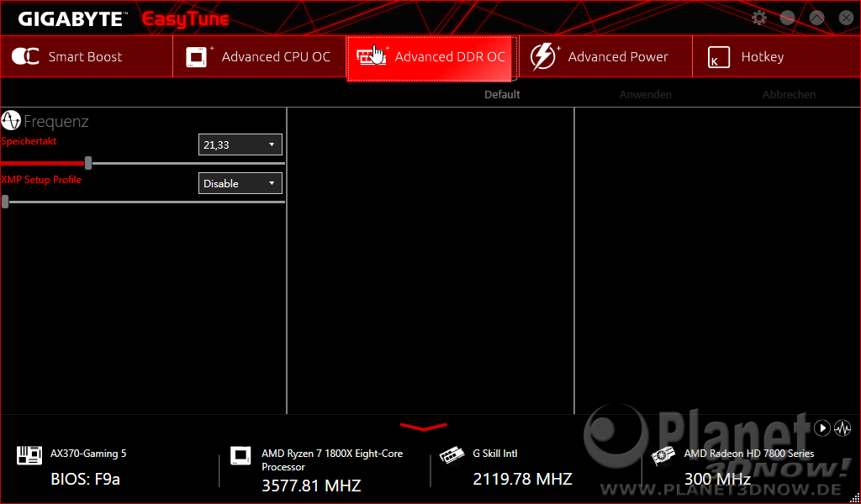
Task: Click the graphics card icon beside AMD Radeon
Action: (x=663, y=456)
